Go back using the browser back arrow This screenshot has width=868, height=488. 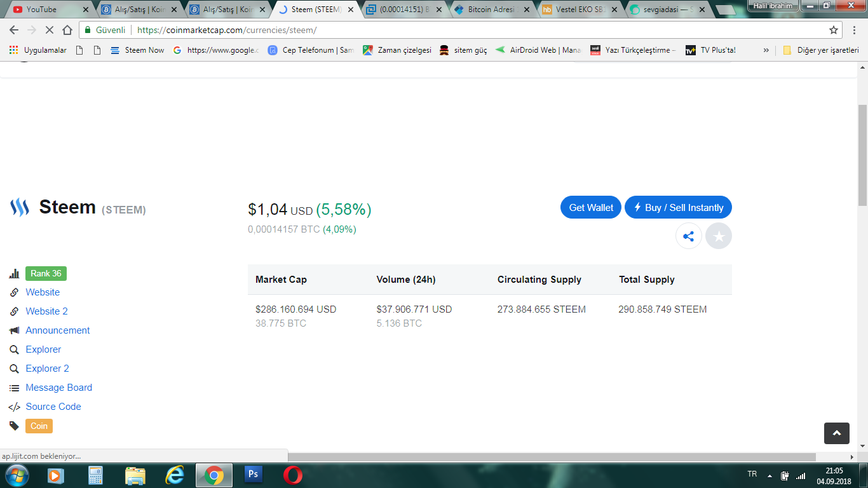14,30
